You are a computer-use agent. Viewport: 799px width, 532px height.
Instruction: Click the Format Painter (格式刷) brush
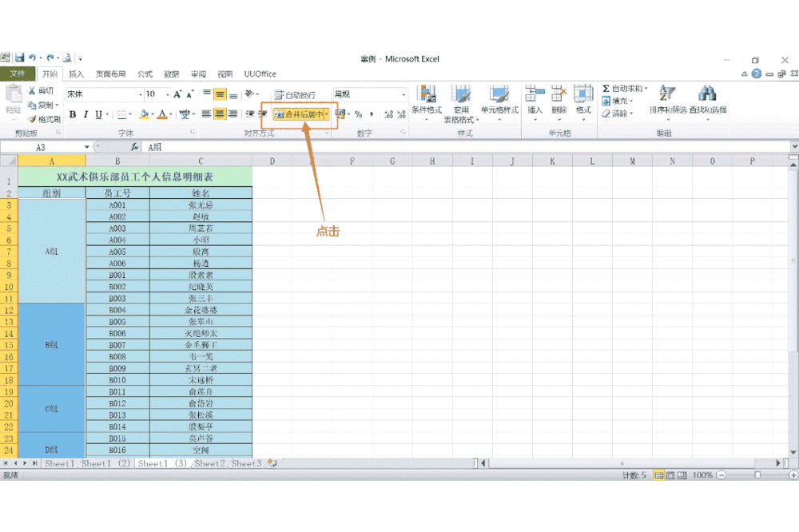coord(44,119)
